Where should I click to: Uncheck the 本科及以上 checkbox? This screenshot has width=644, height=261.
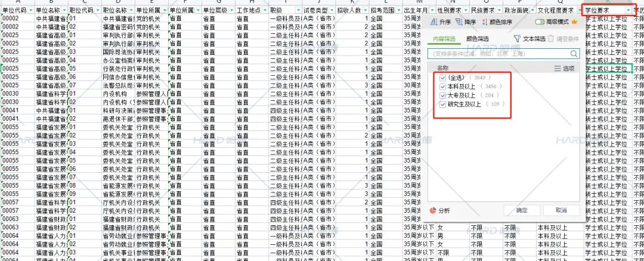[x=442, y=86]
